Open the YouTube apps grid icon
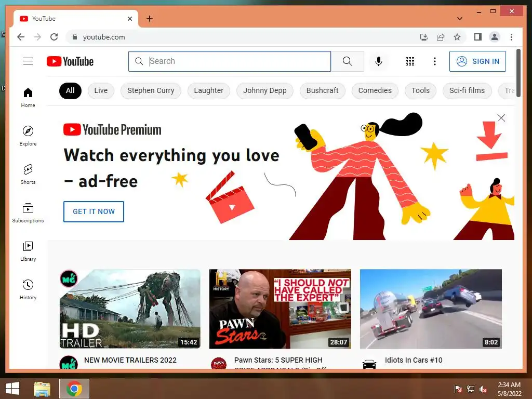 pos(410,61)
